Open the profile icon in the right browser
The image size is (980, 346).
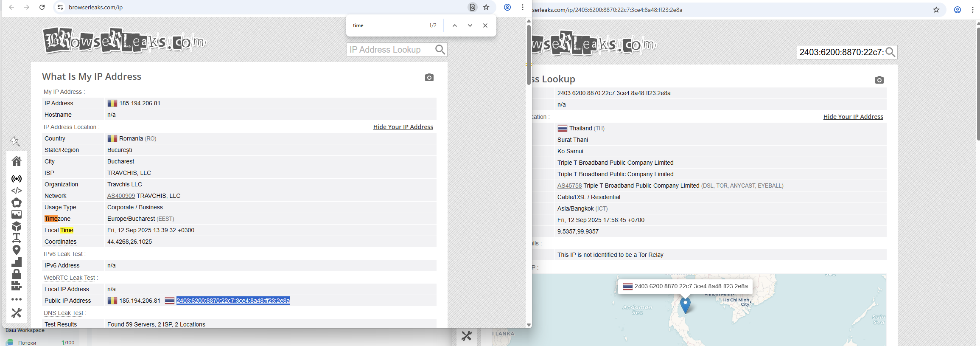pyautogui.click(x=958, y=10)
